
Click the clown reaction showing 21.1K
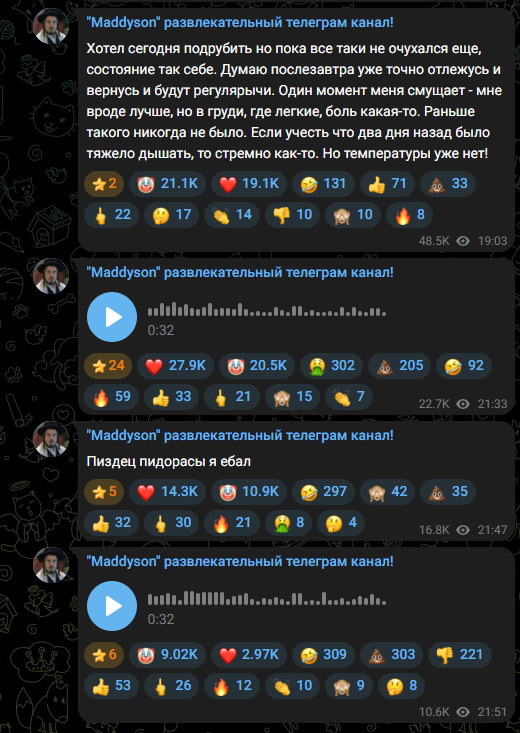coord(167,184)
